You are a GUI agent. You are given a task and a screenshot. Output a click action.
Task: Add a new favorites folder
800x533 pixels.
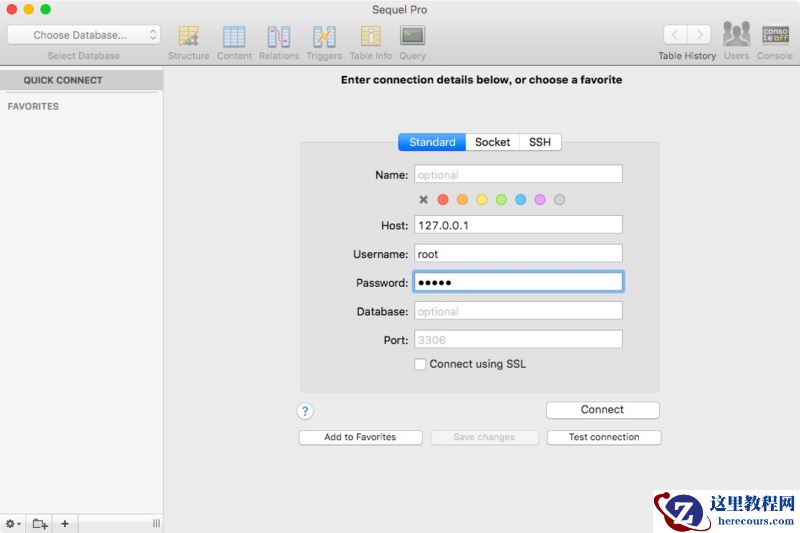(40, 523)
